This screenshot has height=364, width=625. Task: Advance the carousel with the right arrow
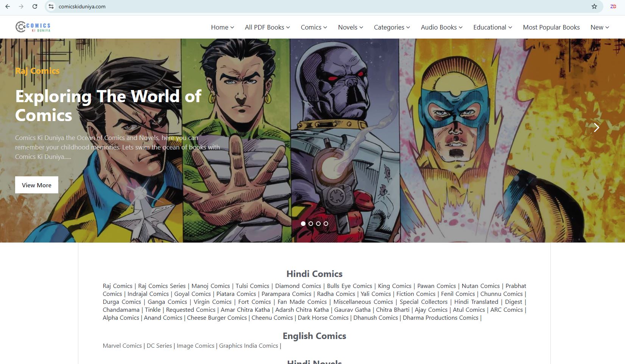tap(597, 128)
